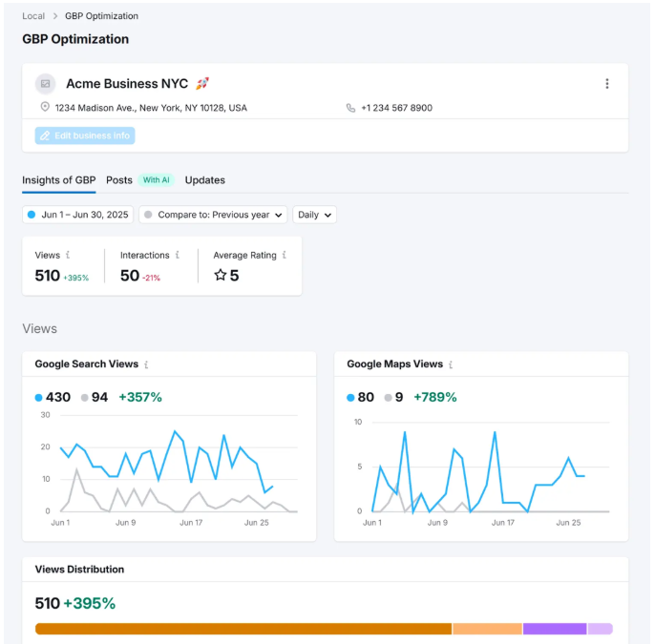Click the Edit business info button
The width and height of the screenshot is (655, 644).
point(85,135)
